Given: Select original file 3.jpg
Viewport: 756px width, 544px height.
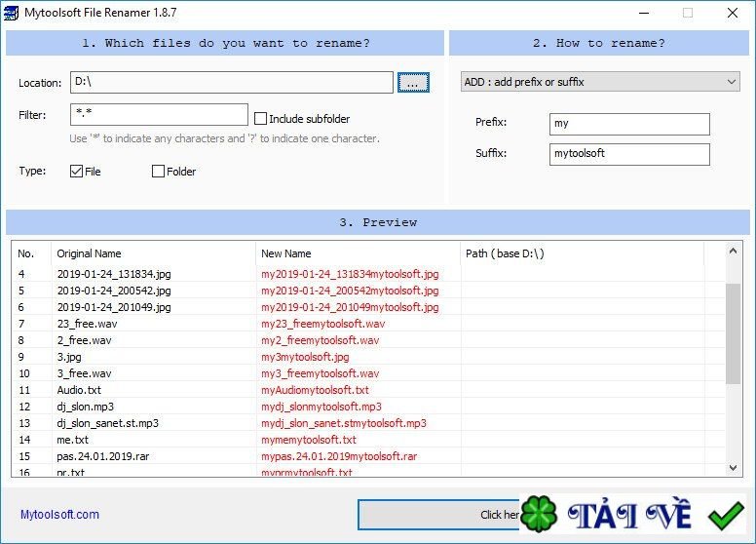Looking at the screenshot, I should [69, 357].
